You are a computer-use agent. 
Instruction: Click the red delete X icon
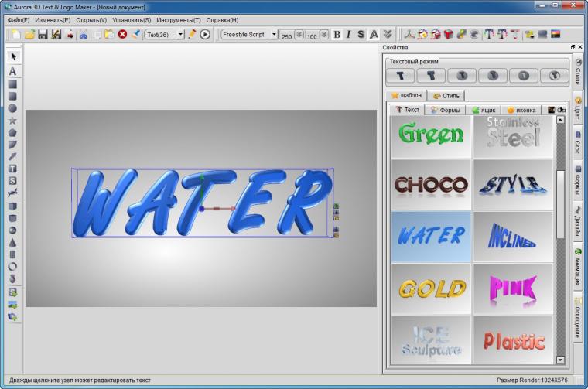(x=122, y=35)
